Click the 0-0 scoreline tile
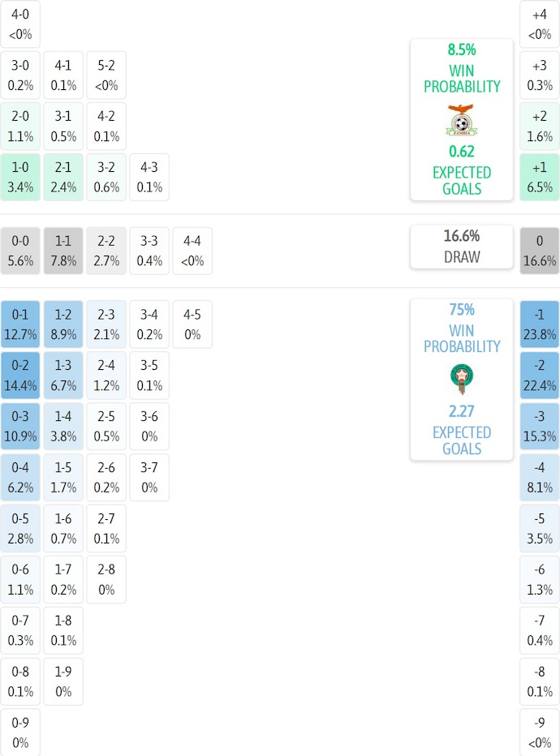The width and height of the screenshot is (560, 756). pos(20,251)
